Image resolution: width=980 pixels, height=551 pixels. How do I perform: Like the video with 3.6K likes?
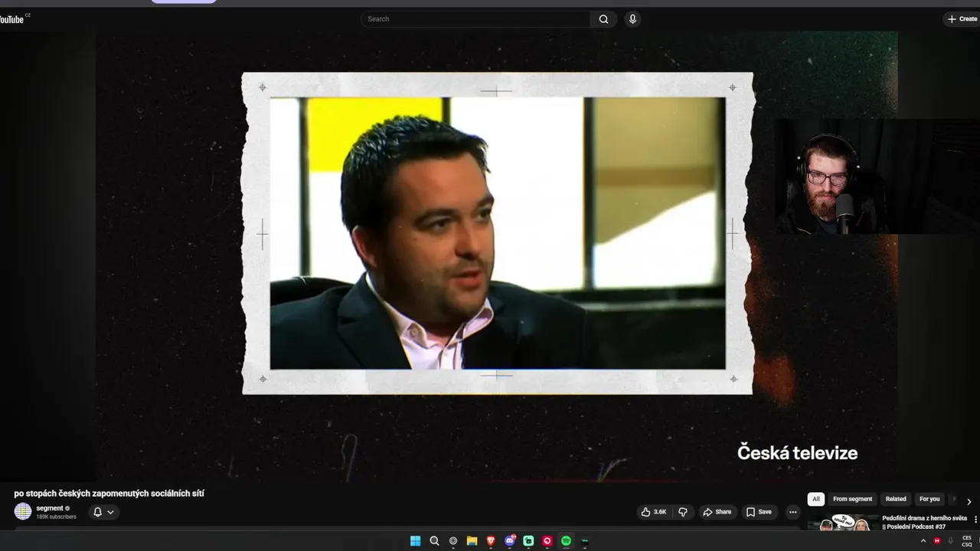point(655,512)
